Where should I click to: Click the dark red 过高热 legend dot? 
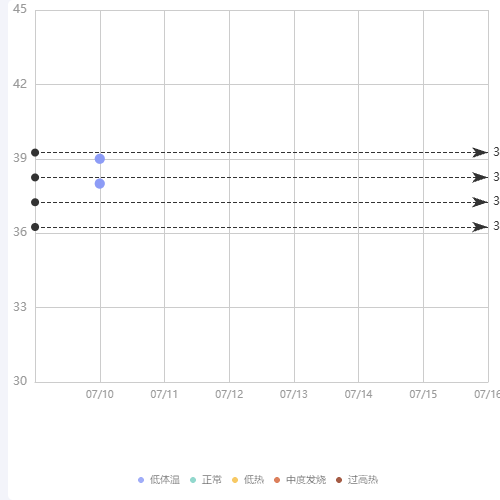click(x=339, y=480)
